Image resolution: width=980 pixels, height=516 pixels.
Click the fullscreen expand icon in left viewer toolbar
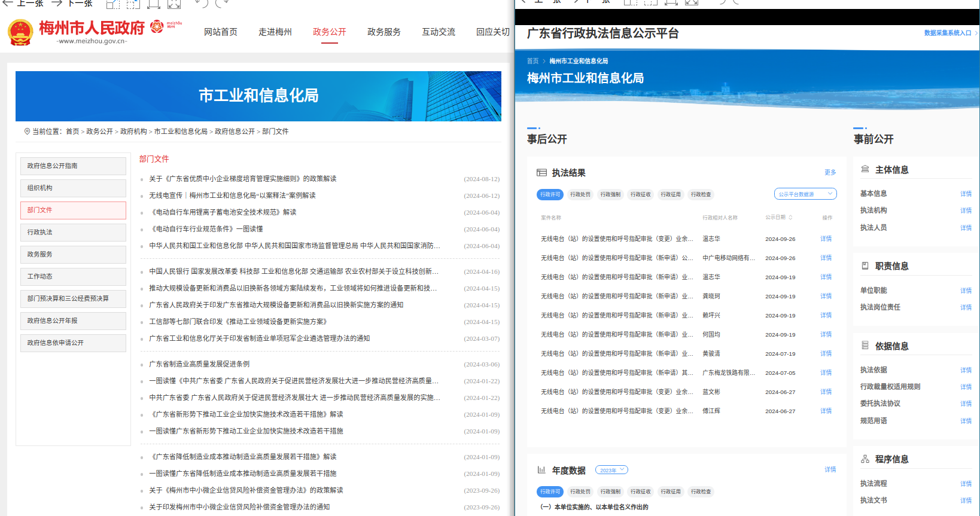(x=174, y=4)
